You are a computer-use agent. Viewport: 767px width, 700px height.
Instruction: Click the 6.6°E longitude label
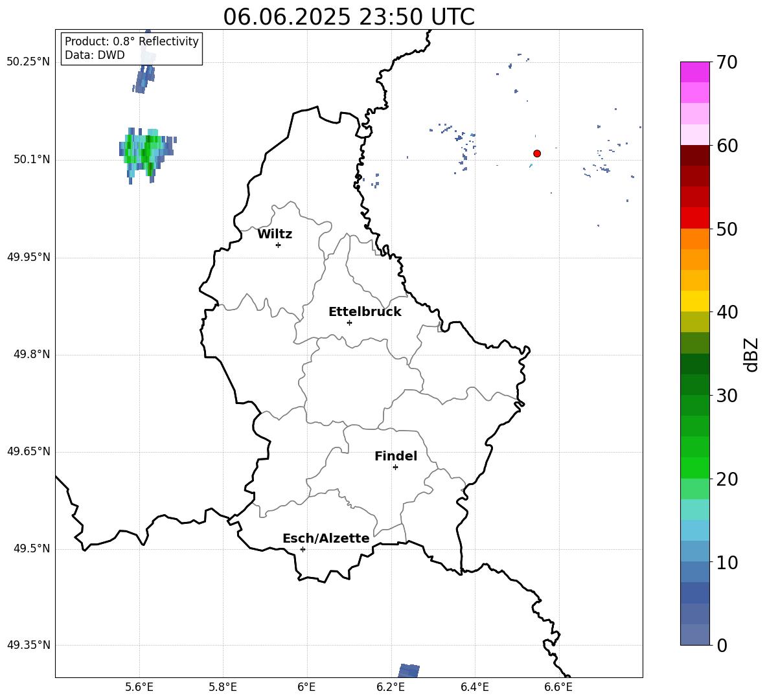(x=558, y=687)
